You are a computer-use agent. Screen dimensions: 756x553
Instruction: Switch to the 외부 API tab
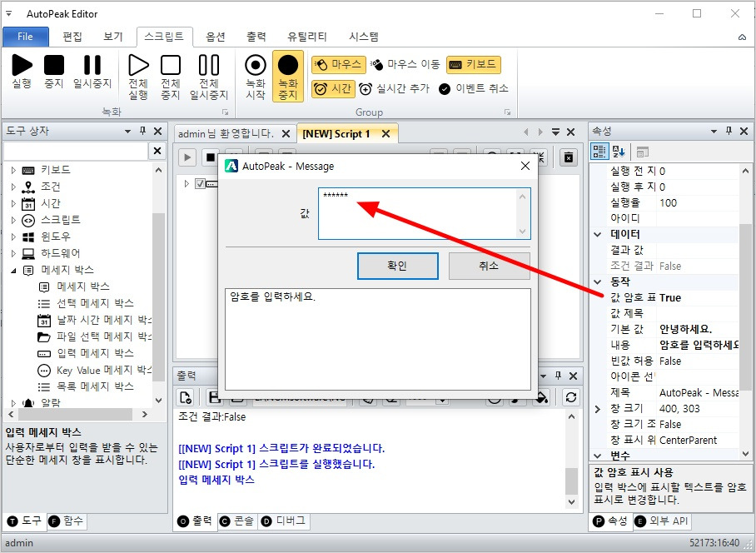[x=662, y=521]
